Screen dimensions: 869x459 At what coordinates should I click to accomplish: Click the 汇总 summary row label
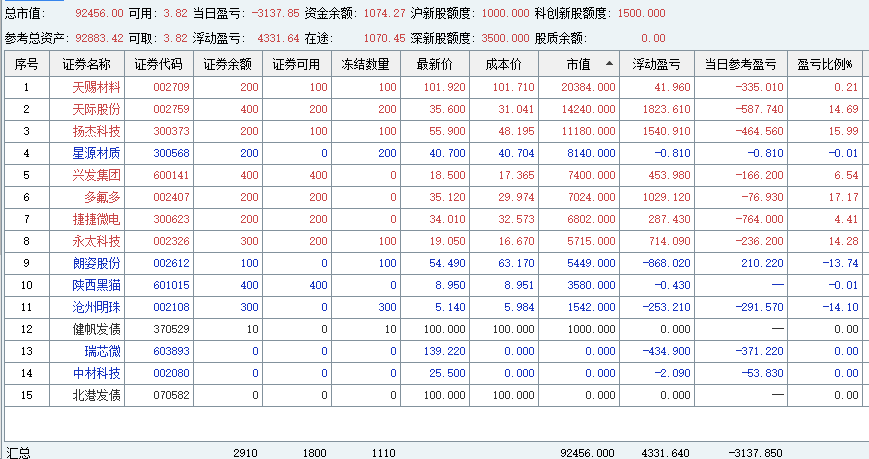pos(18,453)
